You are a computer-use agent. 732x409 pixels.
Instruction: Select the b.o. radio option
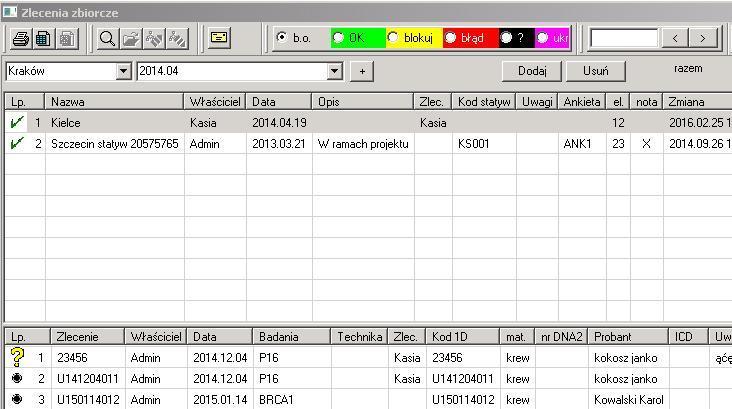click(x=282, y=37)
